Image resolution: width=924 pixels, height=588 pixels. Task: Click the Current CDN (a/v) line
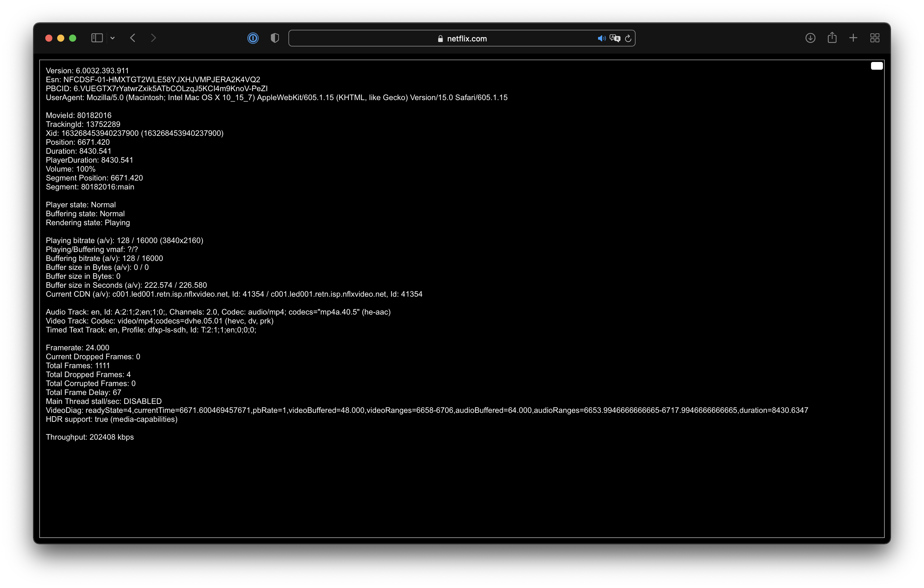click(x=234, y=294)
